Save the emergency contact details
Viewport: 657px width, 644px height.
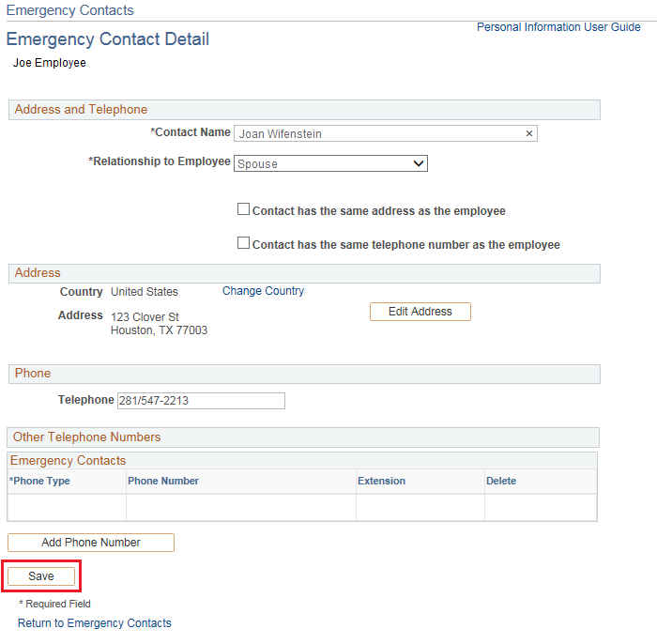(41, 576)
